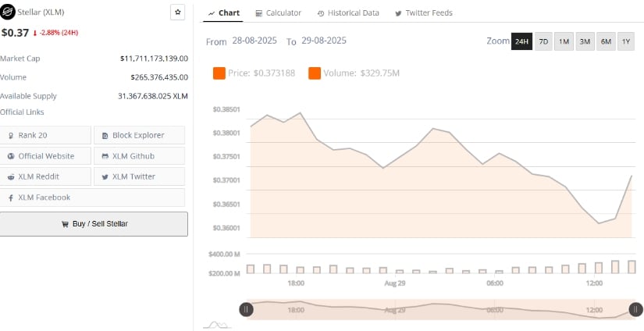This screenshot has width=644, height=331.
Task: Open the Chart tab
Action: (x=224, y=13)
